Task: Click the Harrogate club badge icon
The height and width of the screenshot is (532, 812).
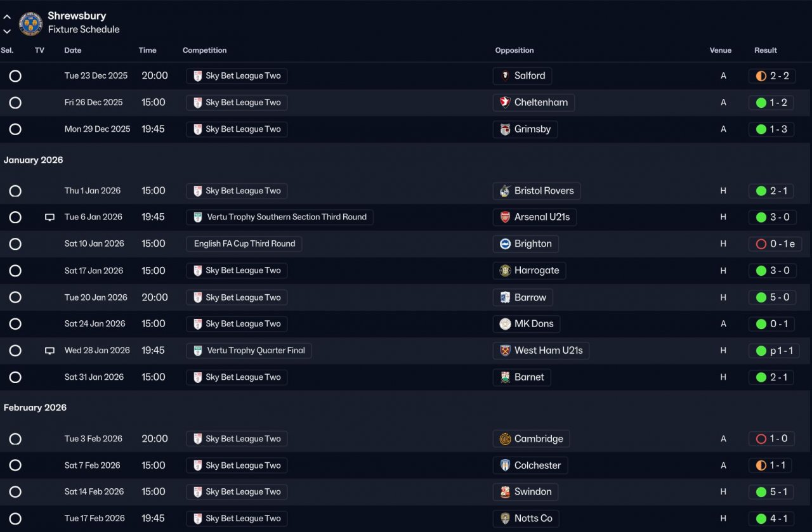Action: [505, 271]
